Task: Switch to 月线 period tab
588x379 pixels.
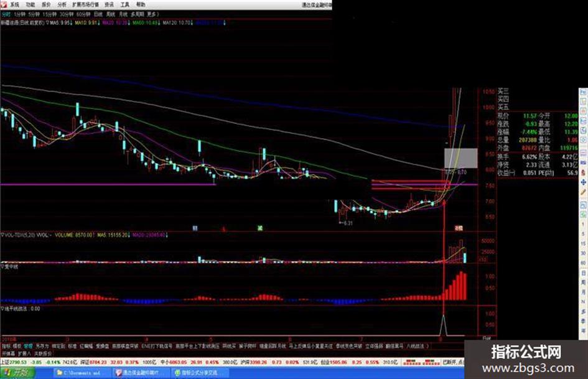Action: coord(123,14)
